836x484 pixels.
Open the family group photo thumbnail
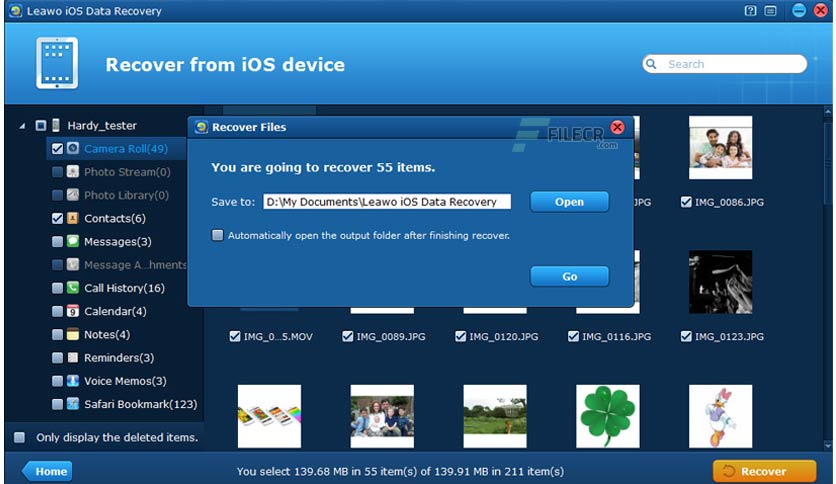click(x=382, y=416)
